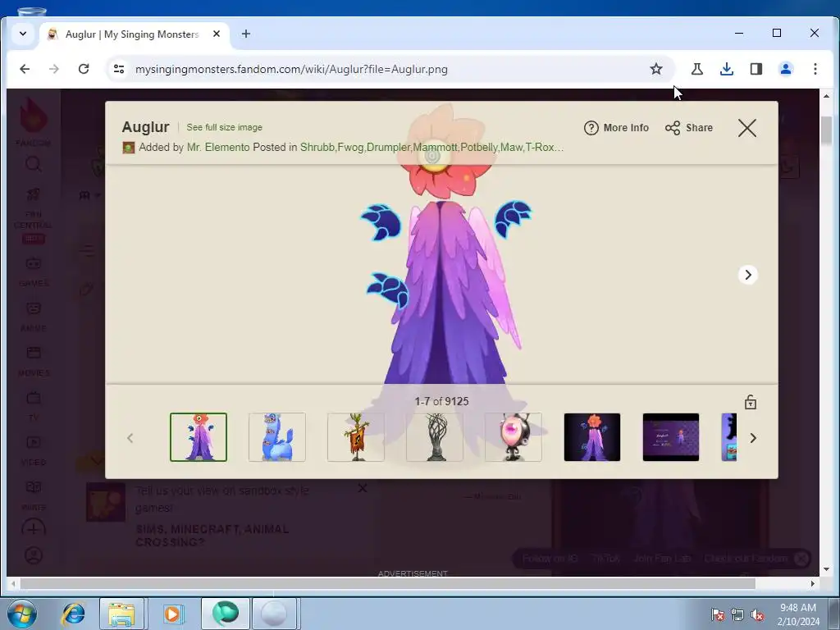Open the network icon in system tray
This screenshot has height=630, width=840.
coord(737,615)
